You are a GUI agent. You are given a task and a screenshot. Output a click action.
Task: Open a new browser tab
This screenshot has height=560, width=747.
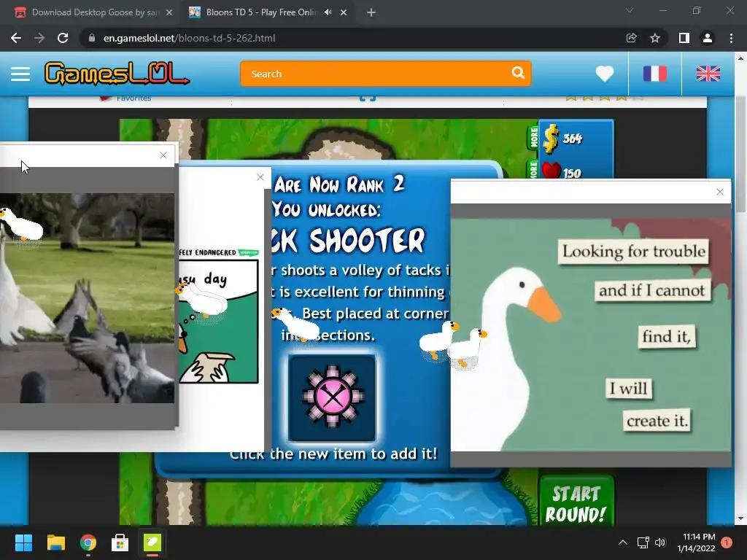pyautogui.click(x=371, y=12)
